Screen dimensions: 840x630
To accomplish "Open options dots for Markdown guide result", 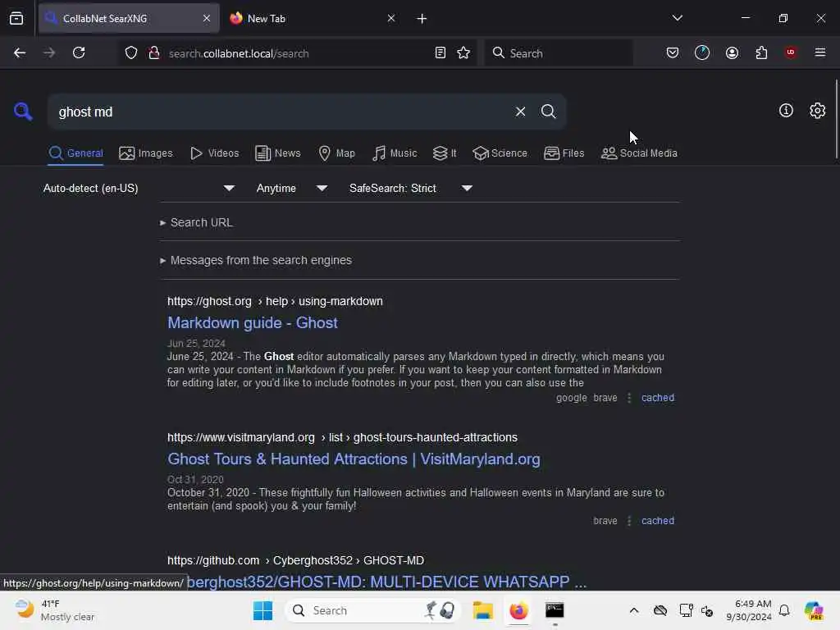I will tap(629, 398).
